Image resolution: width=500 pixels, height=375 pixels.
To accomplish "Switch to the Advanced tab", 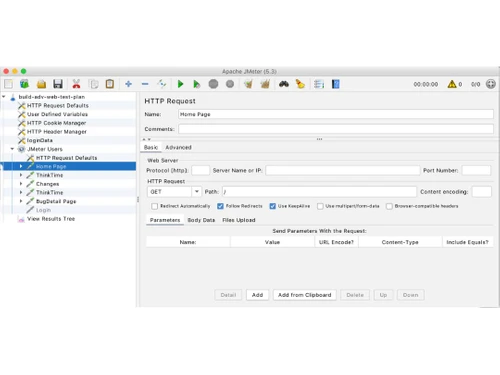I will point(178,147).
